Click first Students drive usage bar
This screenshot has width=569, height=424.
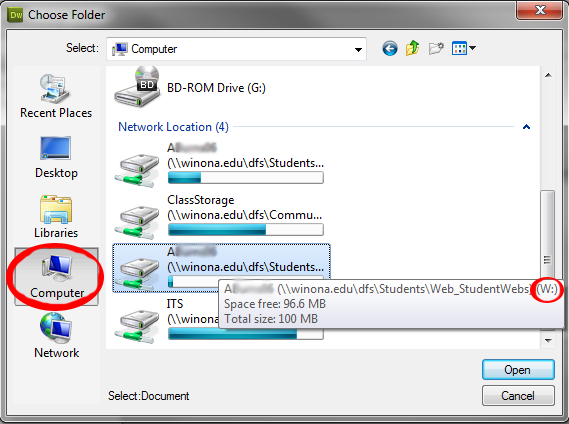(246, 178)
